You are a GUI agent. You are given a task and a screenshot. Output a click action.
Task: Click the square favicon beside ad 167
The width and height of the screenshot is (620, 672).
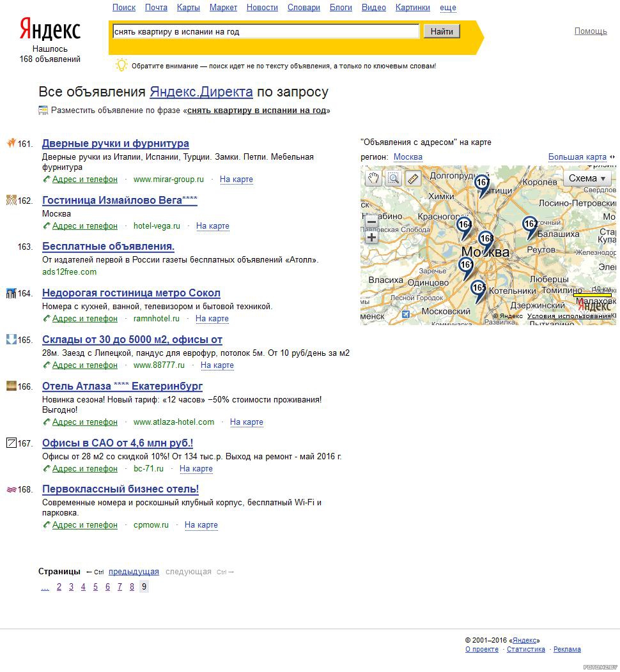[11, 442]
